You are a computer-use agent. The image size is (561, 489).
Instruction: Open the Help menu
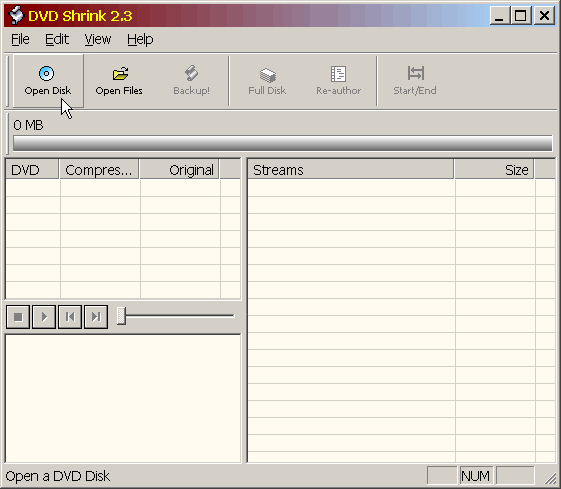tap(140, 39)
